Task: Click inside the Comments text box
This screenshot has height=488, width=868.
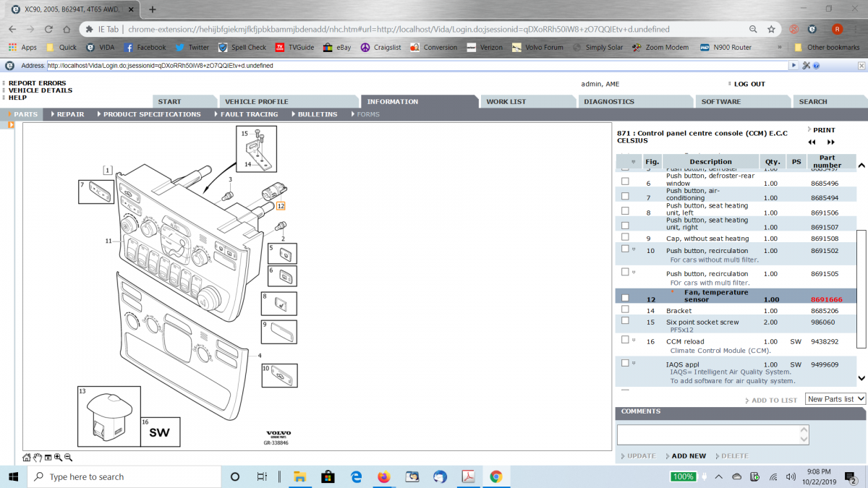Action: pos(709,434)
